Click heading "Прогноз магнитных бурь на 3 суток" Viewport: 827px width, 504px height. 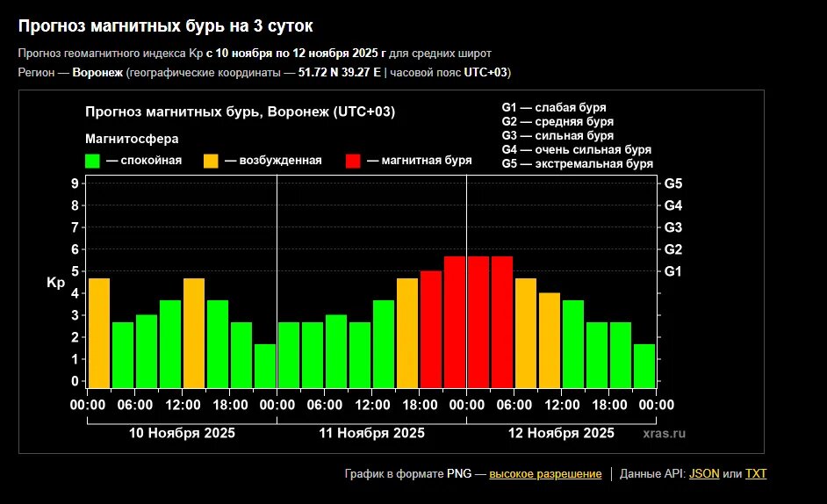[x=166, y=25]
